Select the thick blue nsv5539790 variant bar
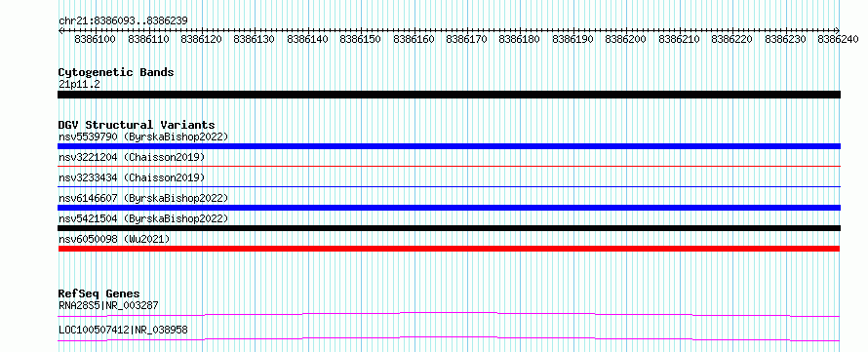This screenshot has height=352, width=868. (449, 146)
